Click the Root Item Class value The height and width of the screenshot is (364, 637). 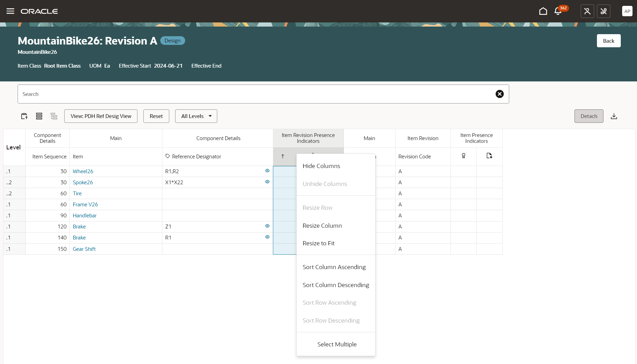click(x=62, y=66)
